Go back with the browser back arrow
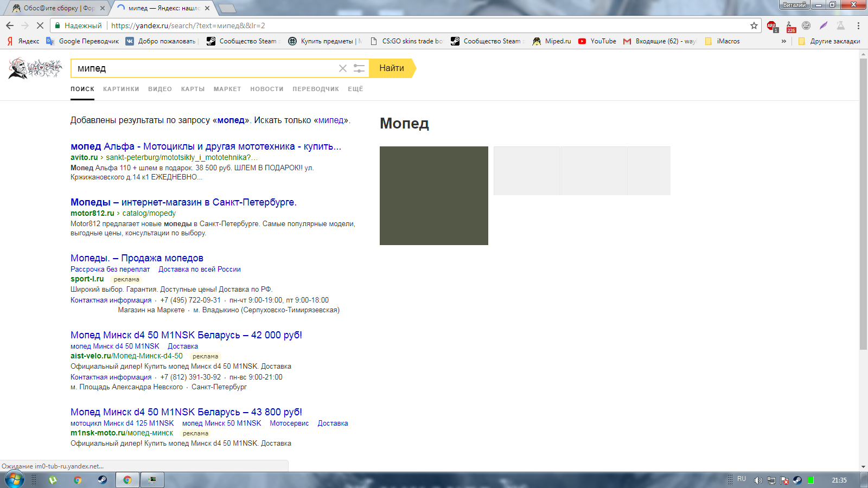The width and height of the screenshot is (868, 488). (10, 25)
